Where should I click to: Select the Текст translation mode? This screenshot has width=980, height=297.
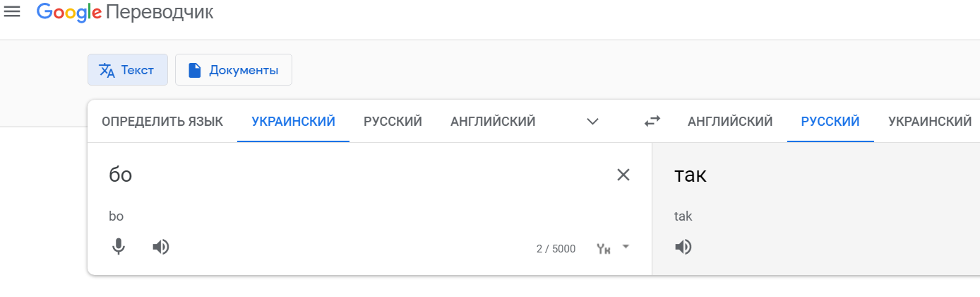128,70
